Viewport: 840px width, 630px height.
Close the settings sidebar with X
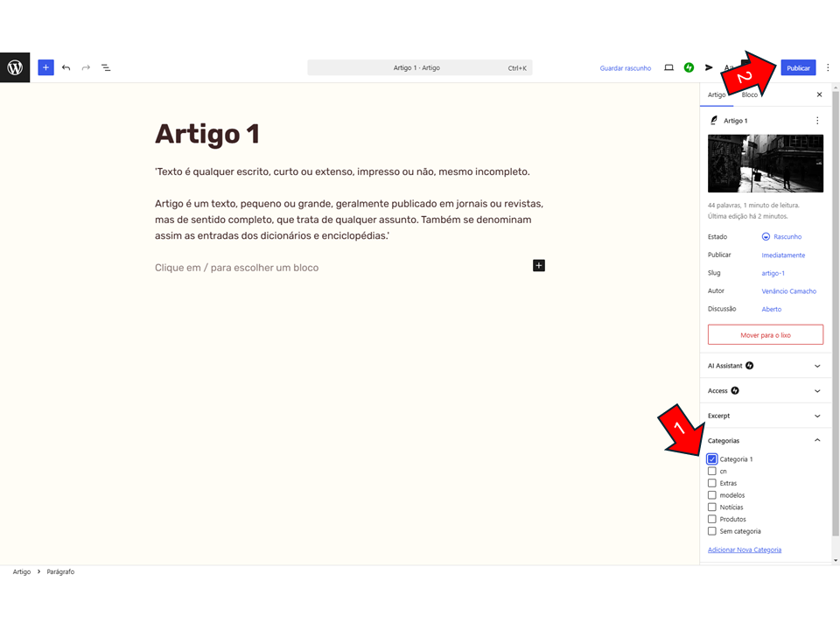(819, 94)
